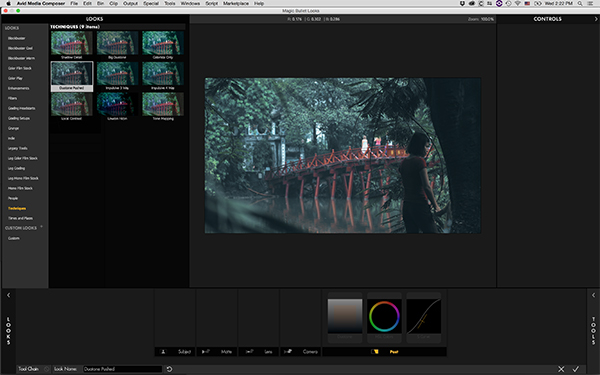Select the Matte stage icon
Viewport: 600px width, 375px height.
(x=205, y=352)
